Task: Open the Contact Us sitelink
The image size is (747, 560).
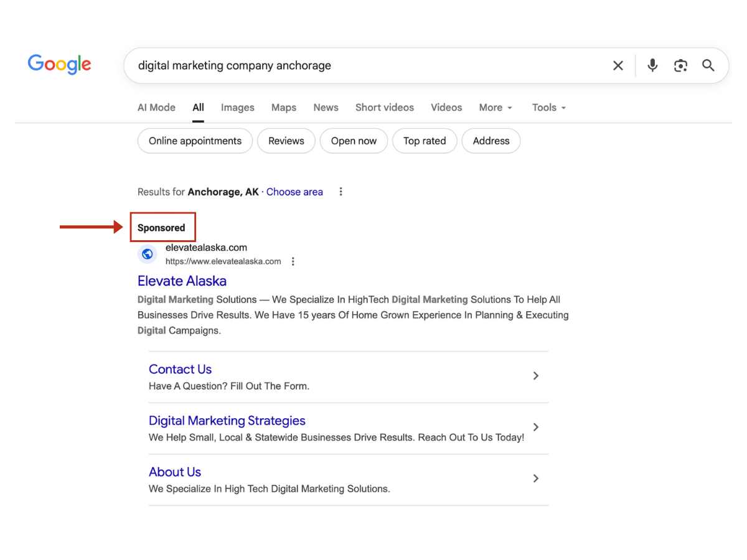Action: coord(180,369)
